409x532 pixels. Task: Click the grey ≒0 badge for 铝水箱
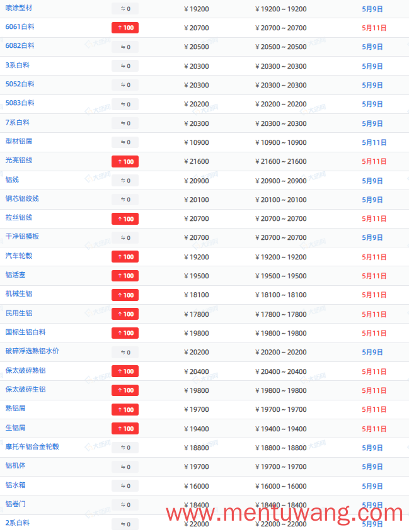click(x=125, y=486)
